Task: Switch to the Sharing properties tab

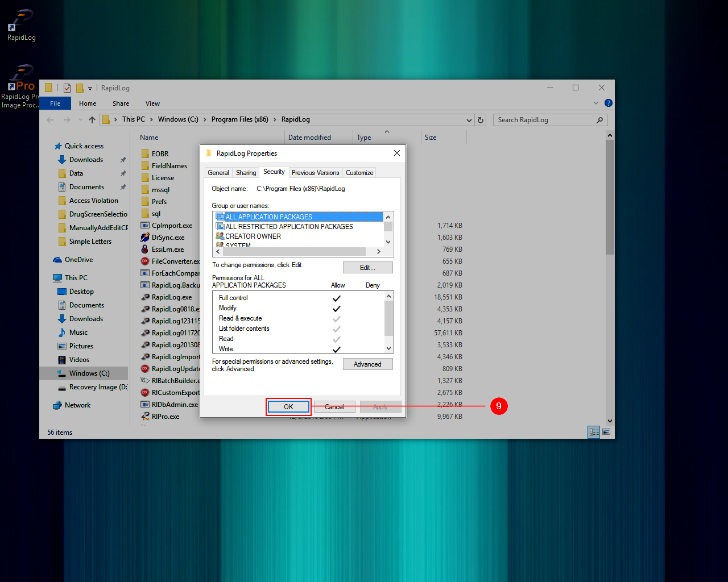Action: (246, 173)
